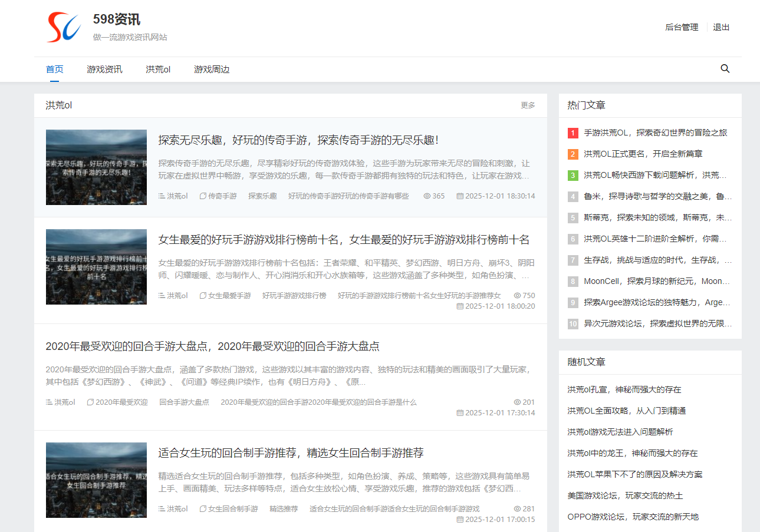
Task: Click the 退出 logout button
Action: (721, 27)
